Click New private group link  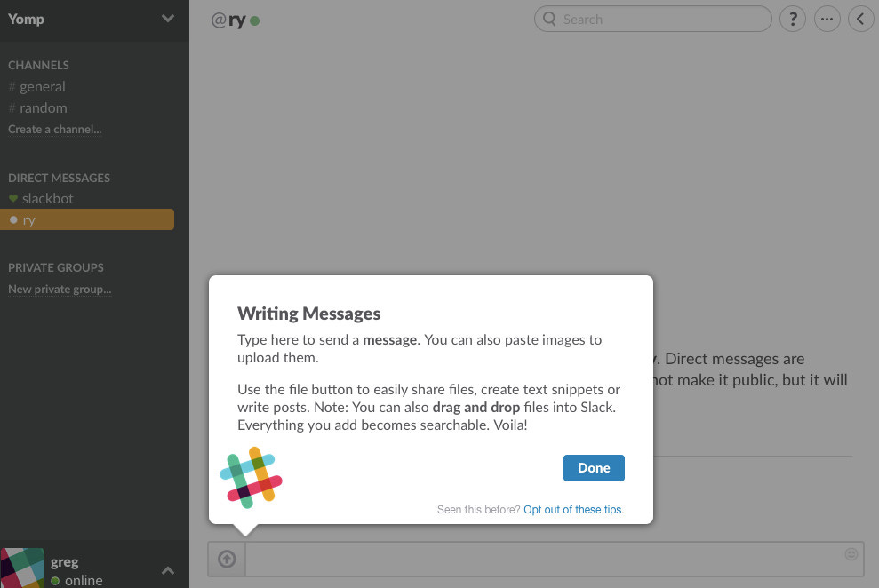pos(60,290)
